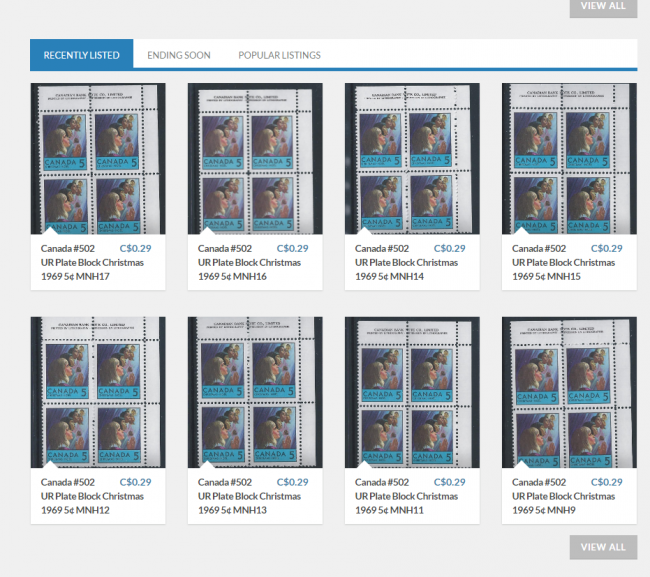The height and width of the screenshot is (577, 650).
Task: Switch to the Recently Listed tab
Action: (82, 55)
